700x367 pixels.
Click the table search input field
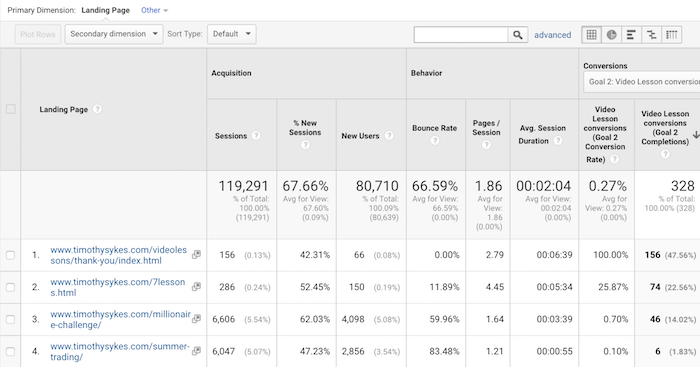pos(461,35)
